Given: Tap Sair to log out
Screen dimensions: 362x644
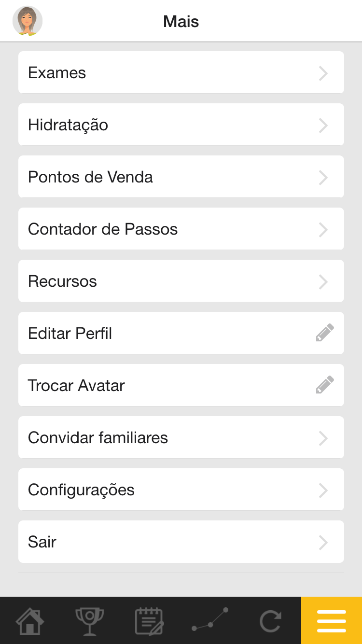Looking at the screenshot, I should coord(42,542).
